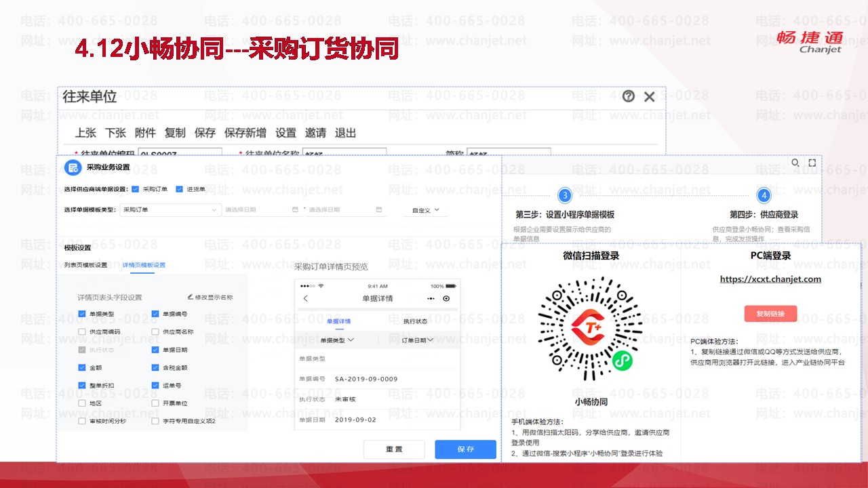Viewport: 868px width, 488px height.
Task: Enable the 字符专用自定义项2 checkbox
Action: pyautogui.click(x=155, y=421)
